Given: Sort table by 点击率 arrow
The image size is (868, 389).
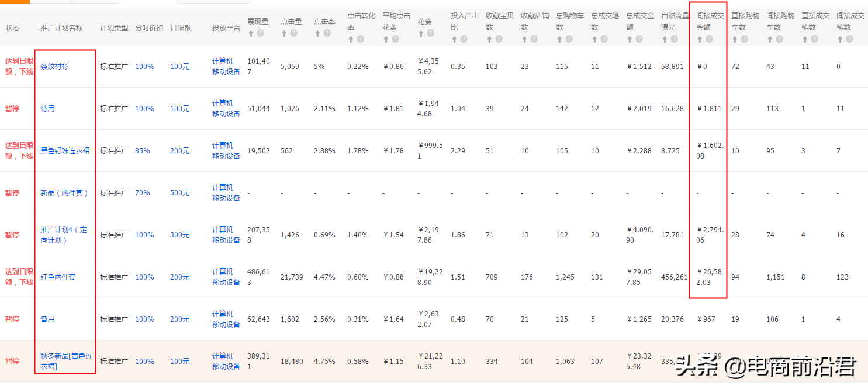Looking at the screenshot, I should (x=317, y=33).
